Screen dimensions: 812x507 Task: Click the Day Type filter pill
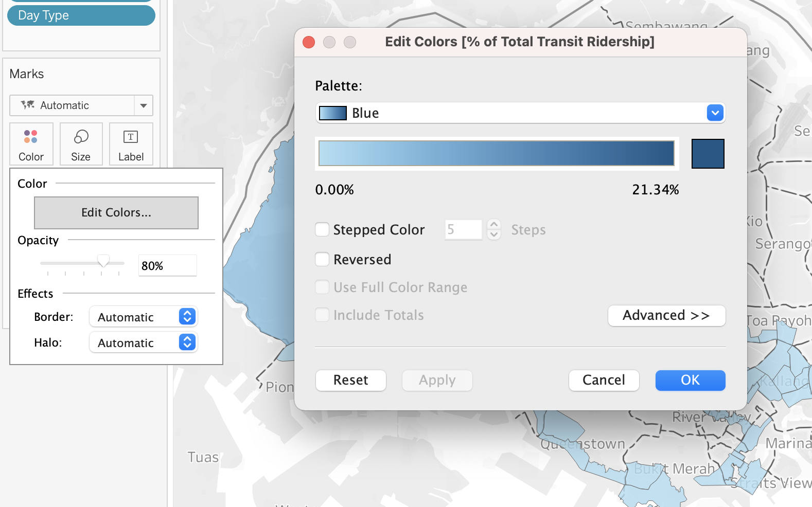pos(81,15)
